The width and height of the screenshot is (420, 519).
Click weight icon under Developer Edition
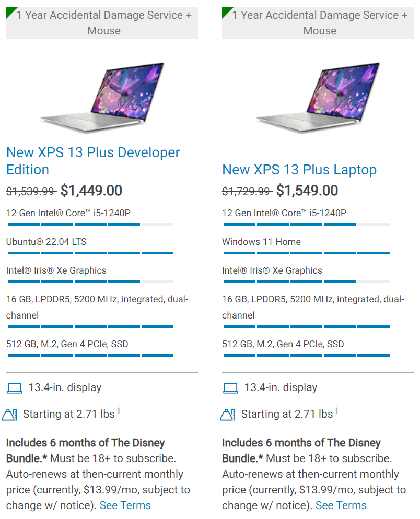[10, 415]
